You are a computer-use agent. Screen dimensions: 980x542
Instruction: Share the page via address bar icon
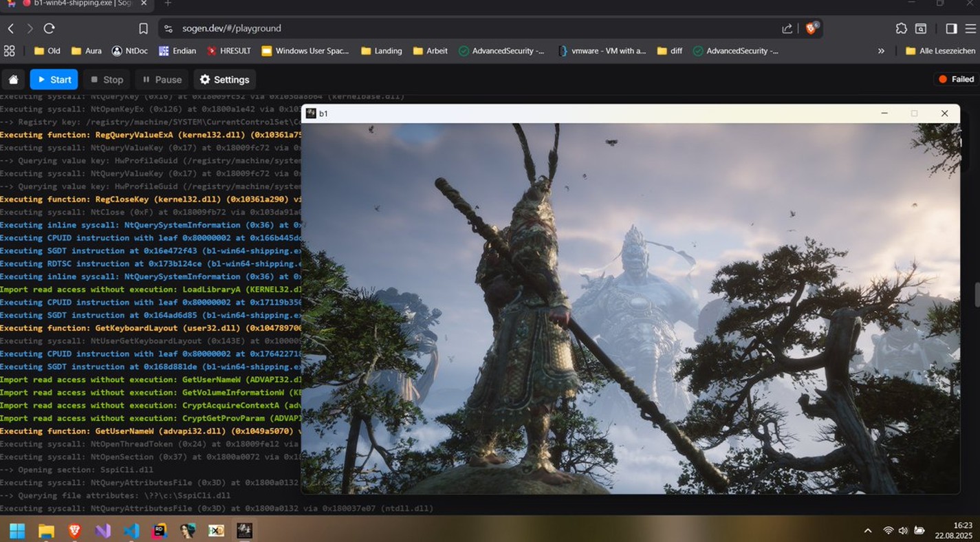pos(787,28)
